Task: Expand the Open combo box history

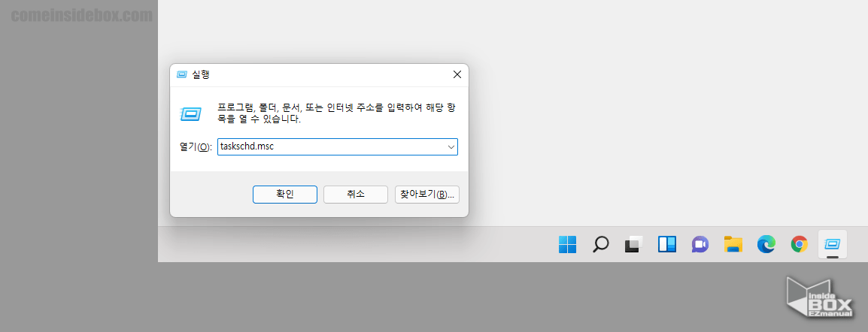Action: click(x=451, y=147)
